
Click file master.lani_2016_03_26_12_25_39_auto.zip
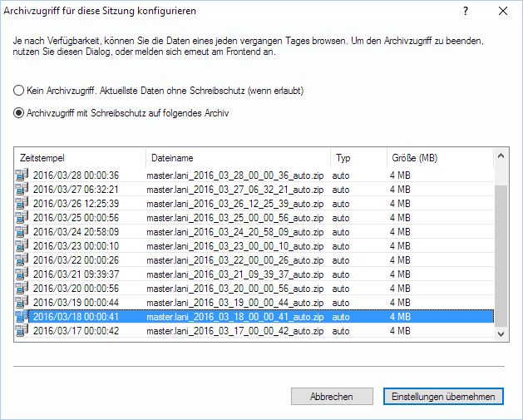click(235, 204)
